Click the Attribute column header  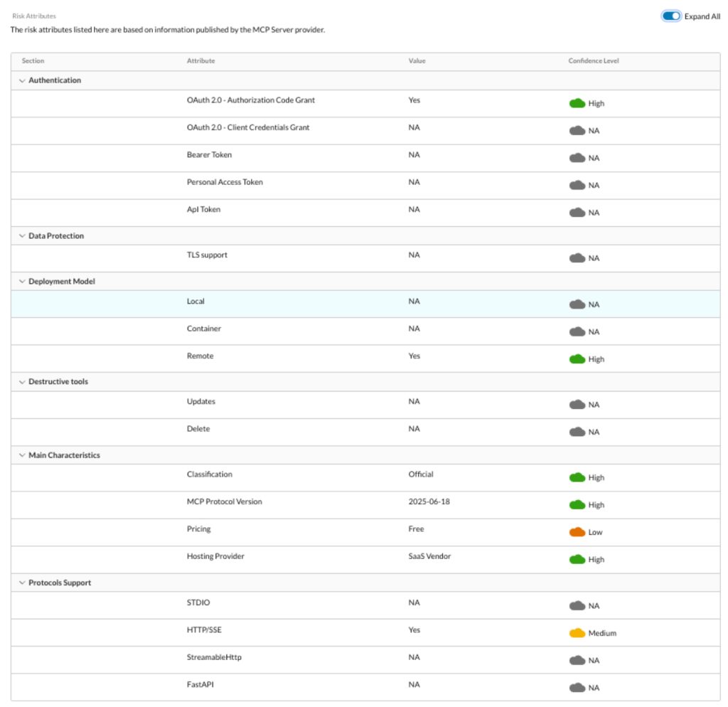click(200, 61)
